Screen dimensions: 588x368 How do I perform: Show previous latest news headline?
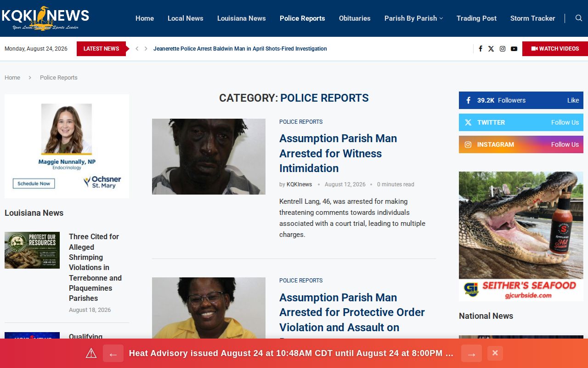click(137, 49)
